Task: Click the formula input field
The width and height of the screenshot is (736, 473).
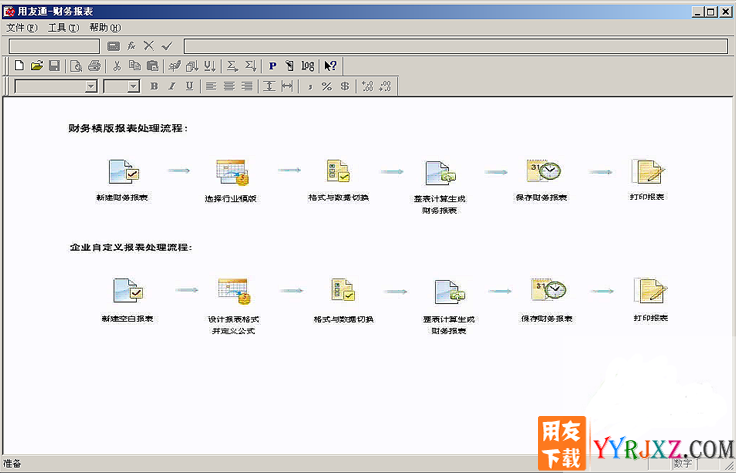Action: tap(456, 46)
